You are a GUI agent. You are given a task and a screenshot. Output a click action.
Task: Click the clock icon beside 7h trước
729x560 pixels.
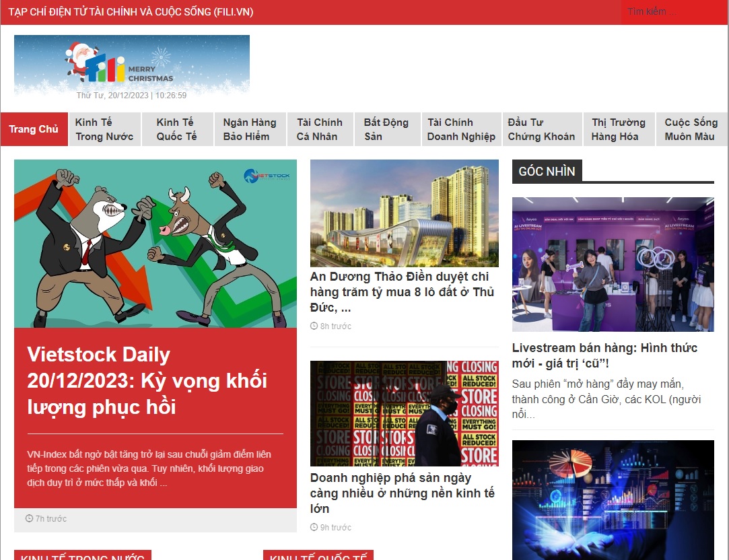pyautogui.click(x=30, y=518)
